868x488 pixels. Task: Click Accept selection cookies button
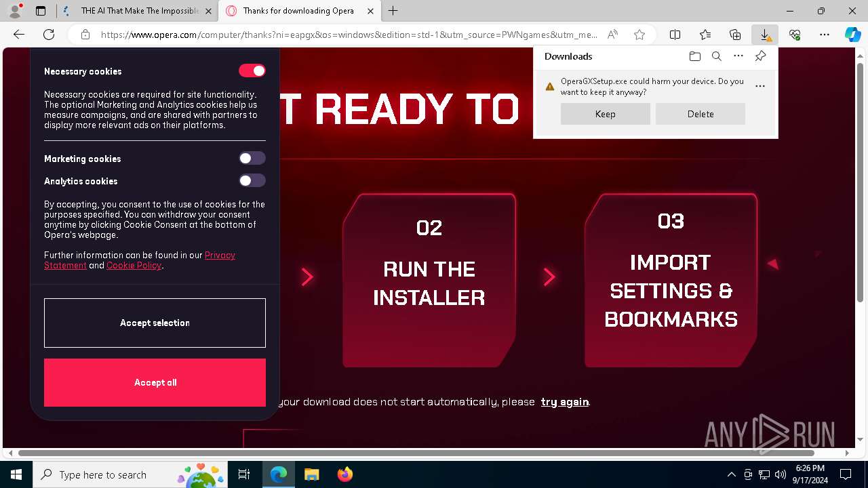click(155, 323)
